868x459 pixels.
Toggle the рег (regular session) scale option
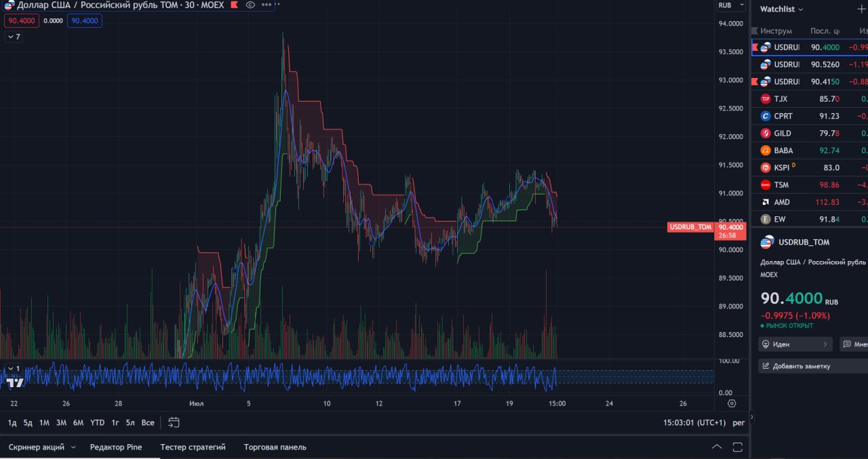tap(738, 422)
